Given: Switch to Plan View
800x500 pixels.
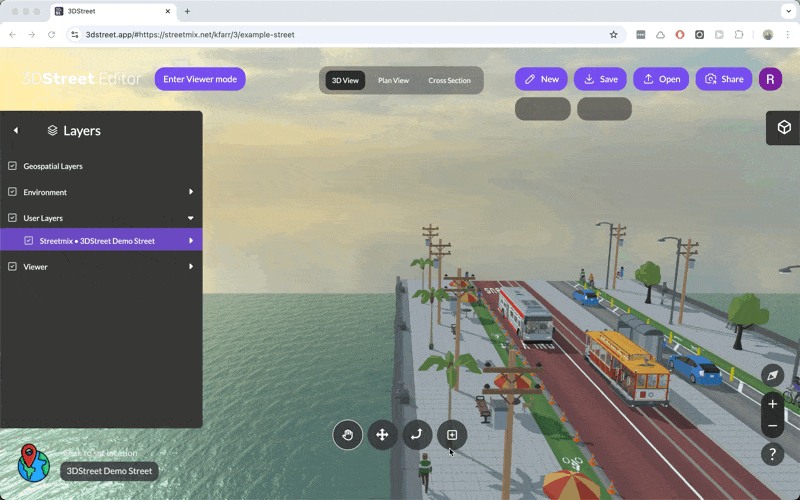Looking at the screenshot, I should (x=393, y=80).
